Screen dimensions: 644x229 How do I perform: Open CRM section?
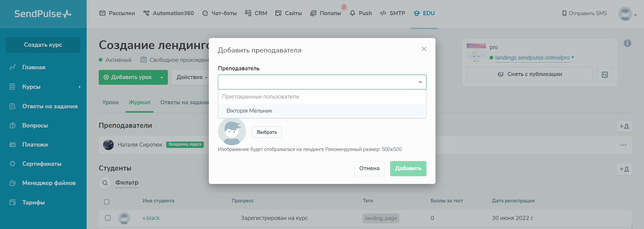pos(256,13)
